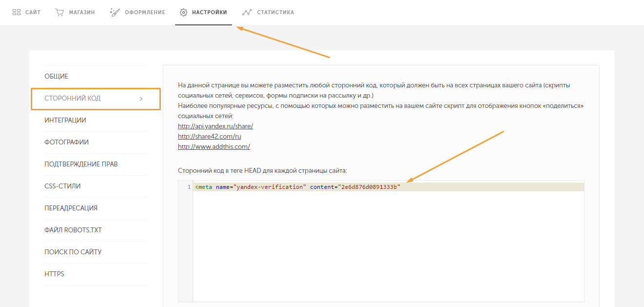Click the Статистика graph icon
644x307 pixels.
click(247, 12)
